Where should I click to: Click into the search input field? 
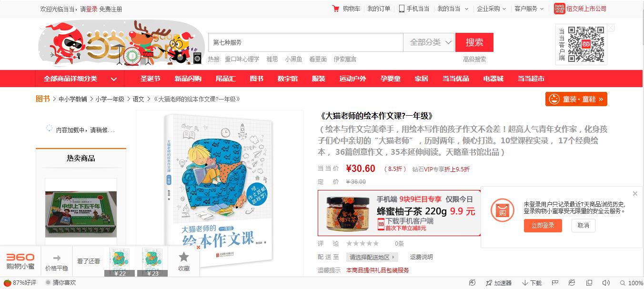click(x=306, y=42)
